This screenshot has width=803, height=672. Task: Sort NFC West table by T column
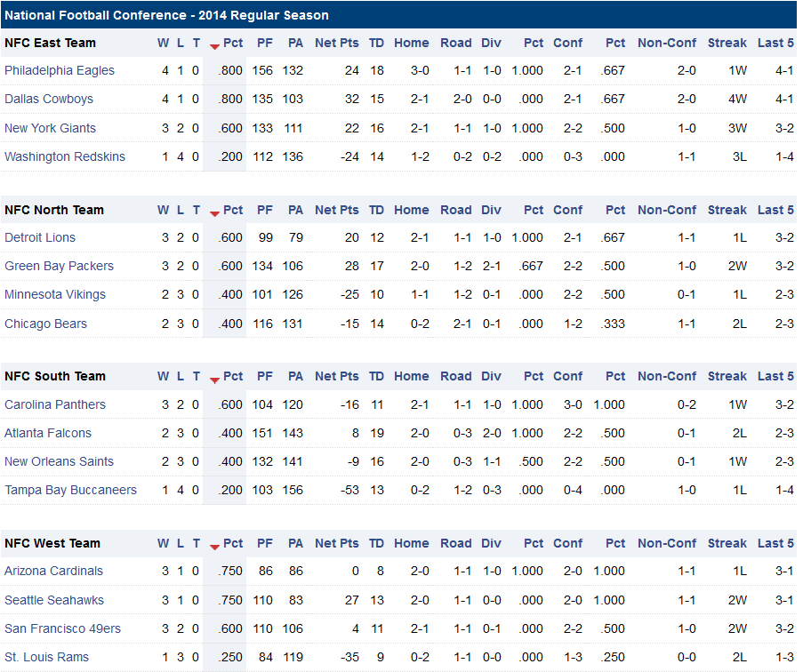[197, 543]
